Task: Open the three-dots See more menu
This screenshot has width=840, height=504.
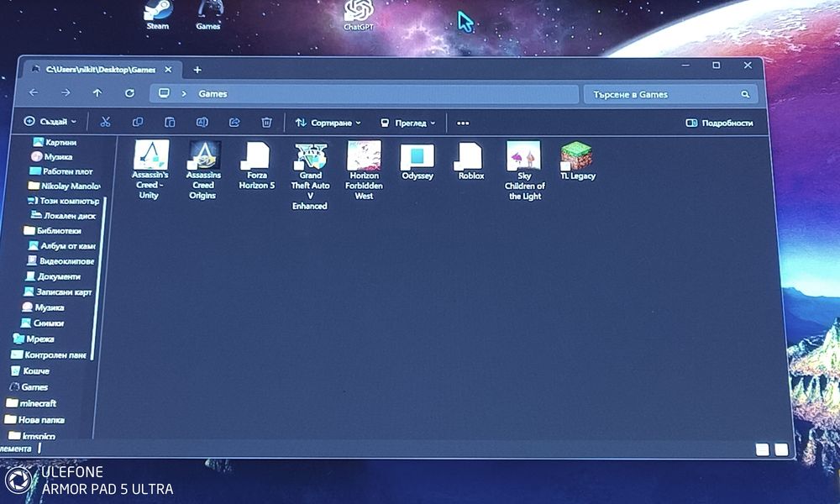Action: tap(463, 123)
